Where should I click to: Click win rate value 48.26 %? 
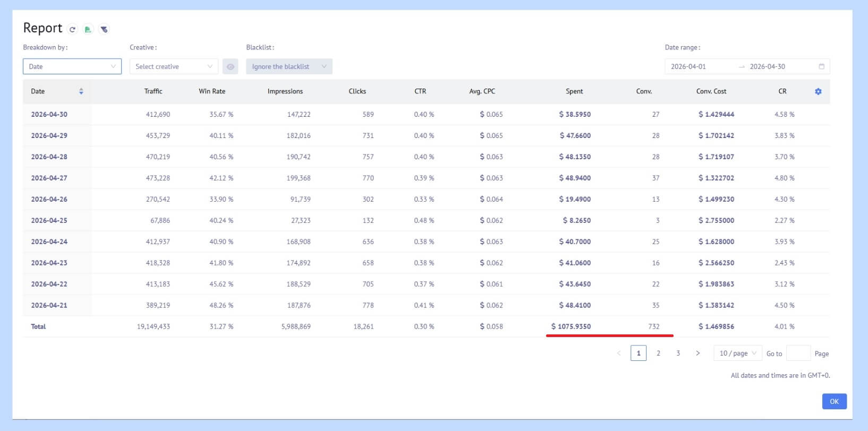click(x=222, y=305)
